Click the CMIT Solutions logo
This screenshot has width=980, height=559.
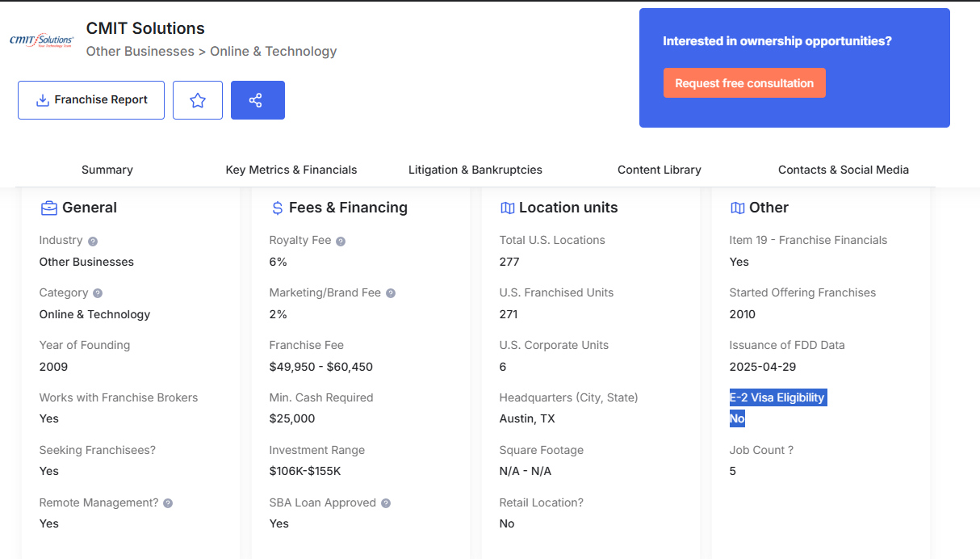click(41, 40)
